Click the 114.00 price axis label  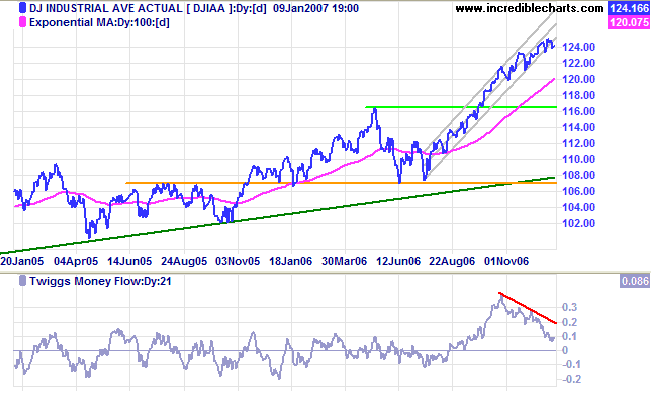point(578,127)
